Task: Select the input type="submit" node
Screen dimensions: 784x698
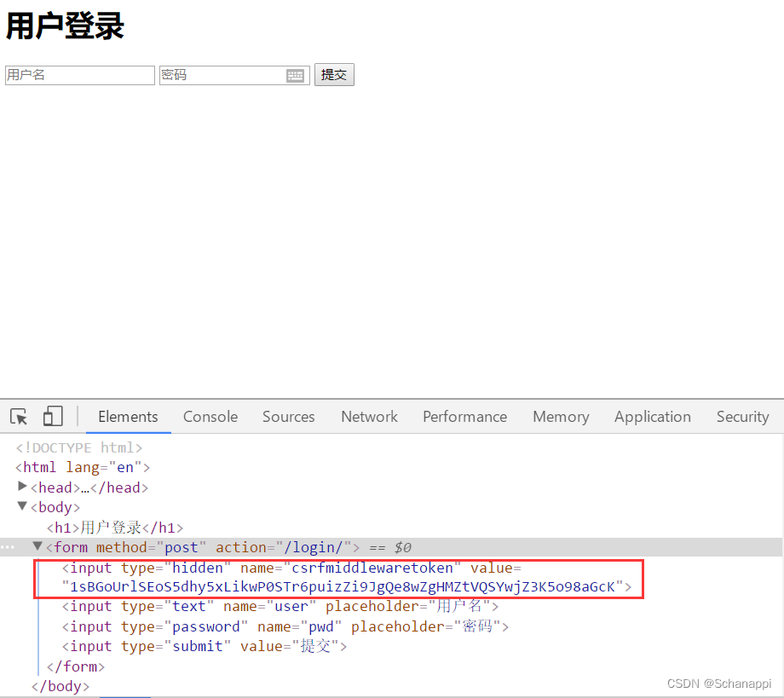Action: click(204, 647)
